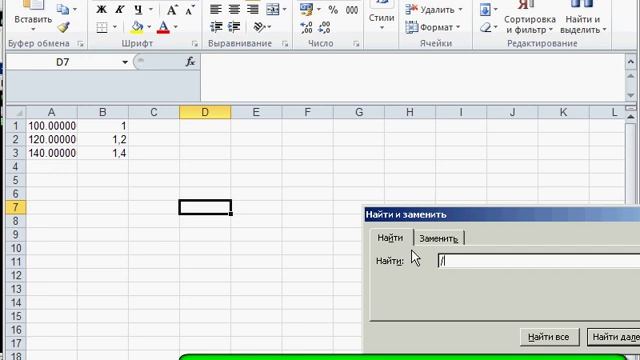The height and width of the screenshot is (360, 640).
Task: Apply cell borders icon
Action: 102,27
